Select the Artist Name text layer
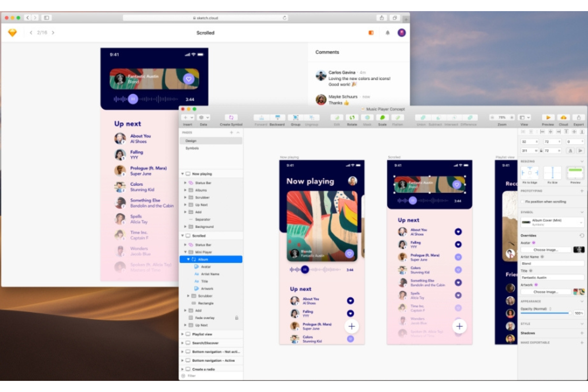This screenshot has height=392, width=588. click(211, 274)
